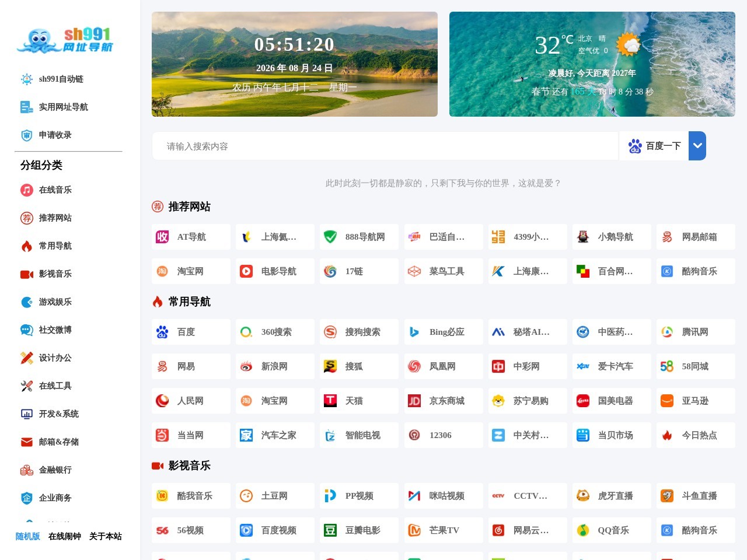The width and height of the screenshot is (747, 560).
Task: Click the Baidu paw icon in search button
Action: click(x=635, y=146)
